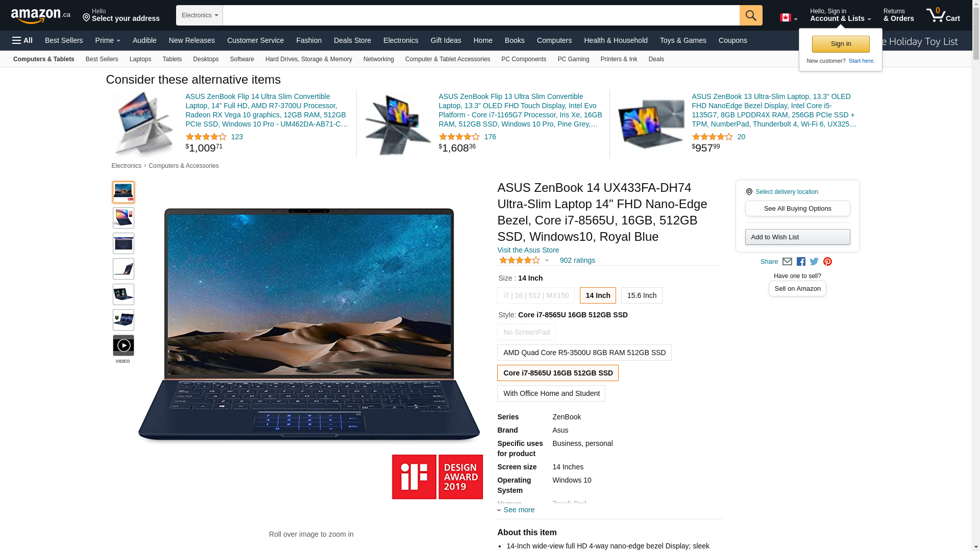Click the magnifying glass search button
980x551 pixels.
[x=751, y=15]
